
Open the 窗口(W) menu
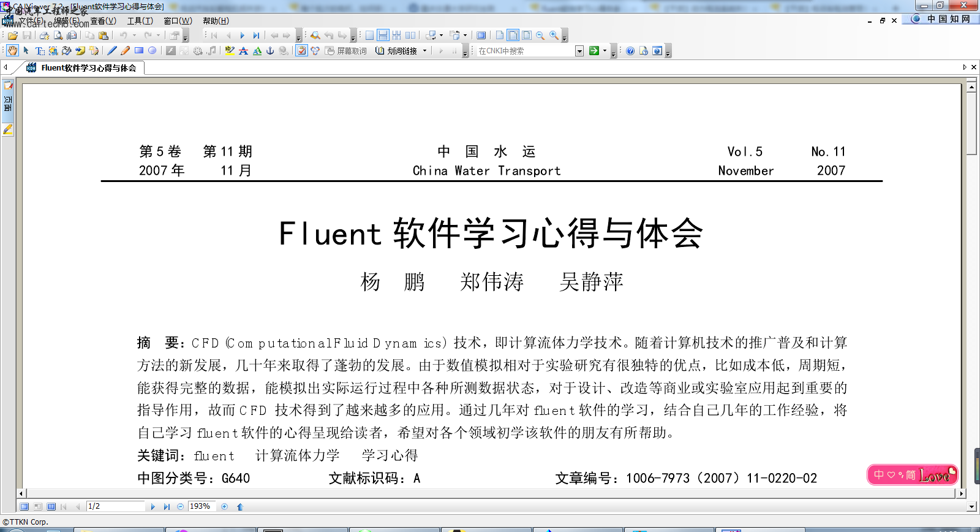[178, 21]
